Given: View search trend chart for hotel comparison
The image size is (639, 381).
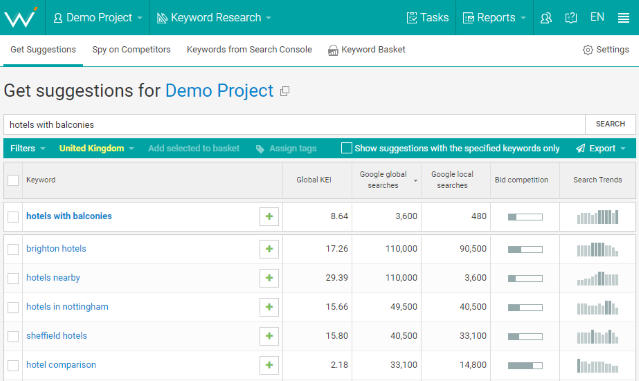Looking at the screenshot, I should pyautogui.click(x=597, y=366).
